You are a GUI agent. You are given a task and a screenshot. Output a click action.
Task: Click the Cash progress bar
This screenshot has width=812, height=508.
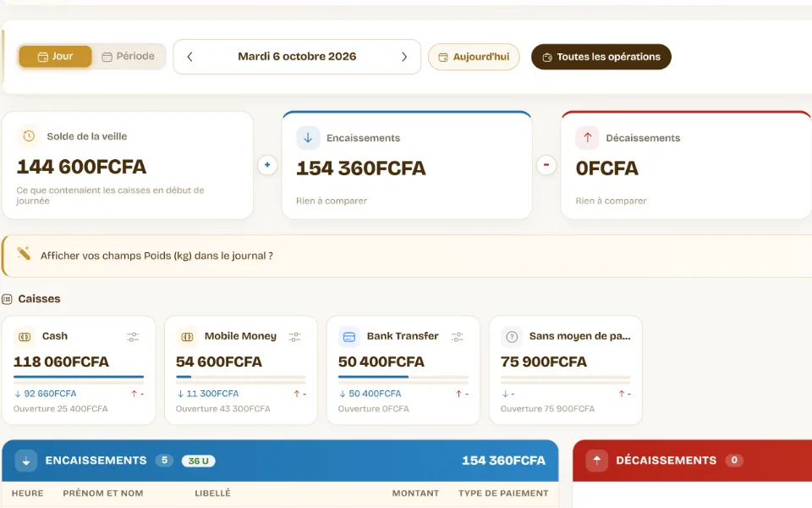79,377
